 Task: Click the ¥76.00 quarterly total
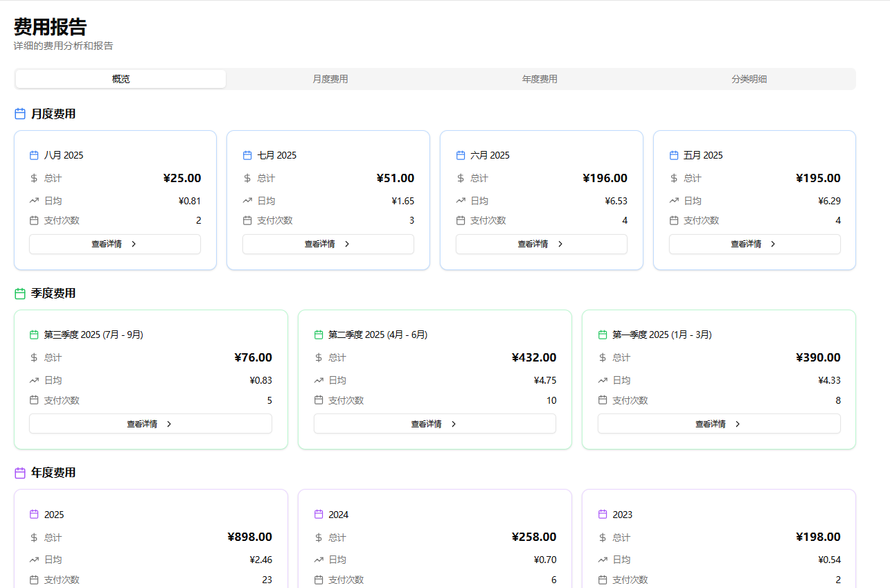(x=253, y=357)
